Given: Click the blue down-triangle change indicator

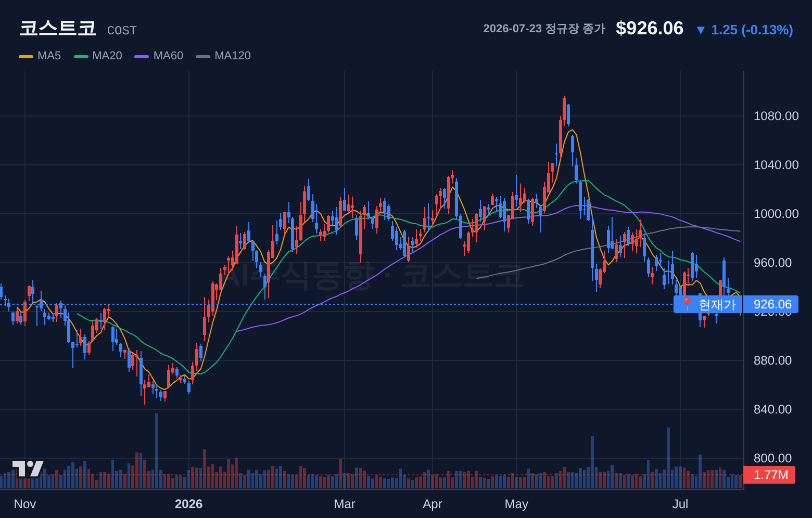Looking at the screenshot, I should click(x=701, y=30).
